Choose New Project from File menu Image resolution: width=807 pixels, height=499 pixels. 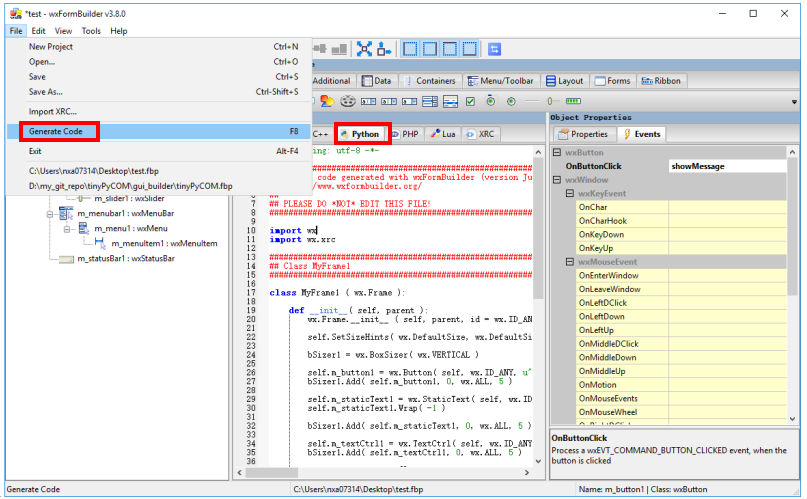tap(159, 46)
